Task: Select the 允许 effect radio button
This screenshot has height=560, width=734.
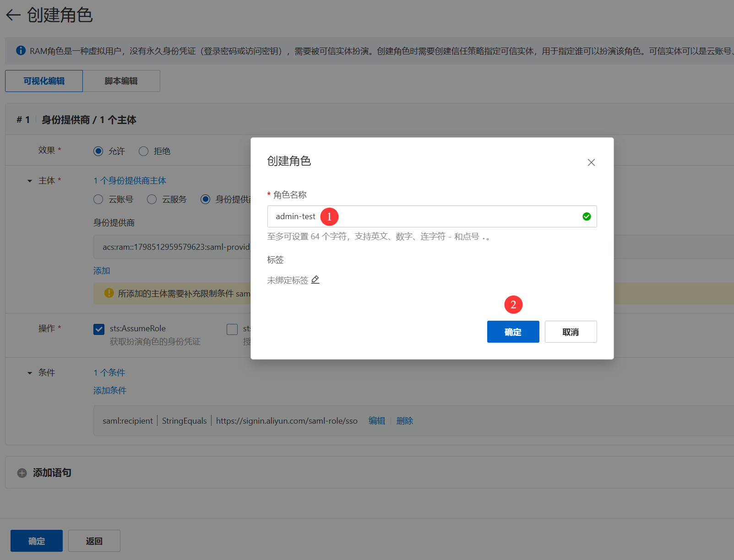Action: (x=98, y=151)
